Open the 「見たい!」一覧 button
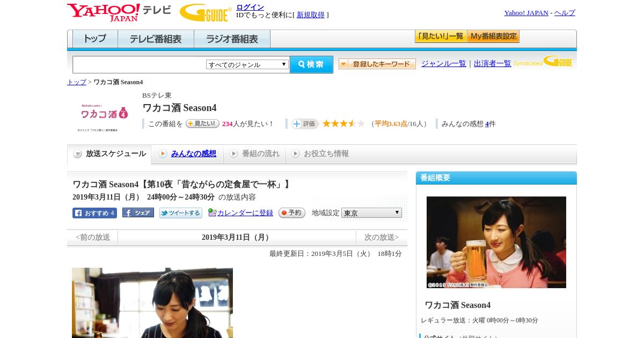 point(441,36)
